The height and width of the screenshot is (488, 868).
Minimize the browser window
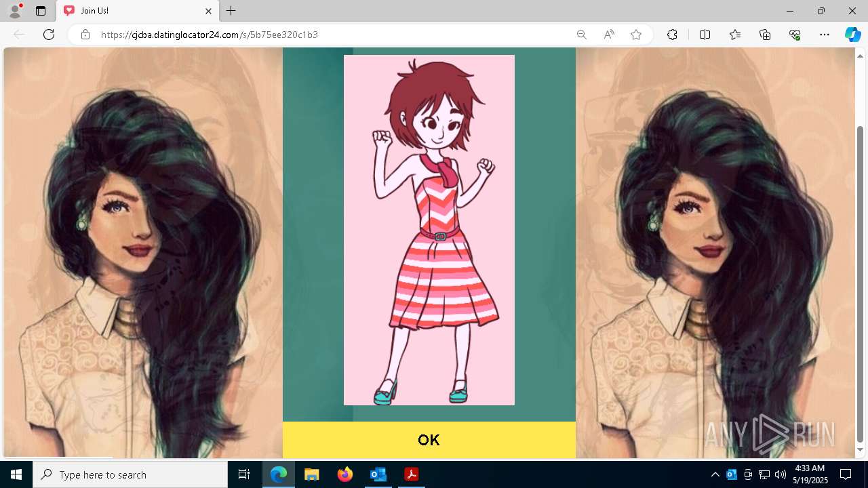[790, 11]
